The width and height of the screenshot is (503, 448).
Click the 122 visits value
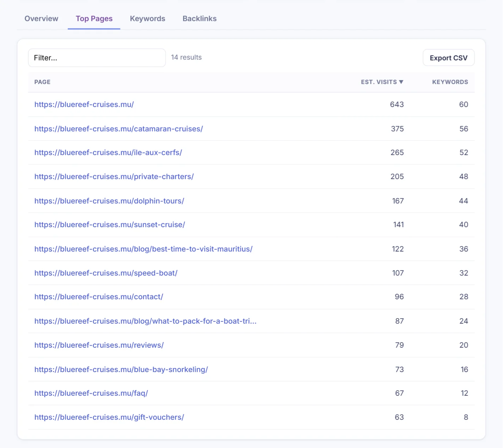click(x=398, y=249)
